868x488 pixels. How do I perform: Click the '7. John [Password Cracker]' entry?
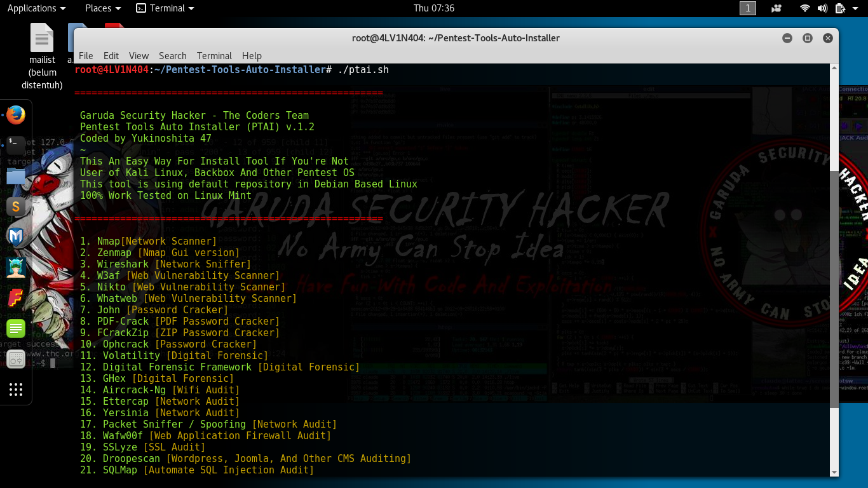(154, 310)
